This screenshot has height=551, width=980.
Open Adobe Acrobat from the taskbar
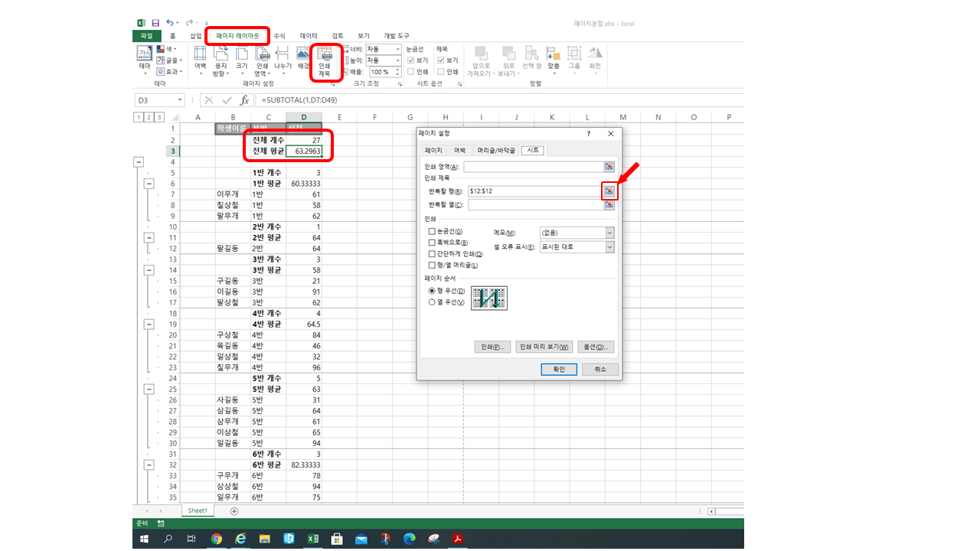click(x=457, y=539)
